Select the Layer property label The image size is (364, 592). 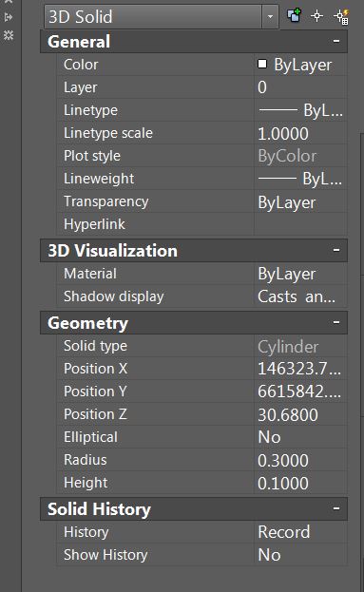pyautogui.click(x=81, y=87)
